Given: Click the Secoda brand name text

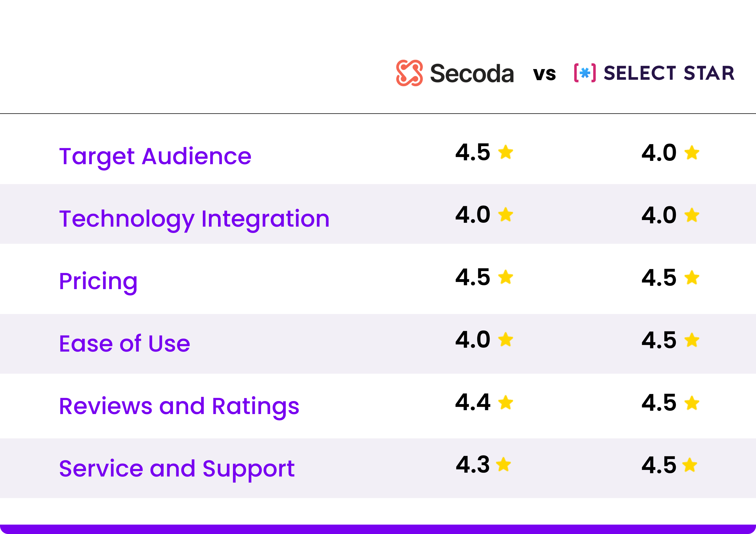Looking at the screenshot, I should coord(472,74).
